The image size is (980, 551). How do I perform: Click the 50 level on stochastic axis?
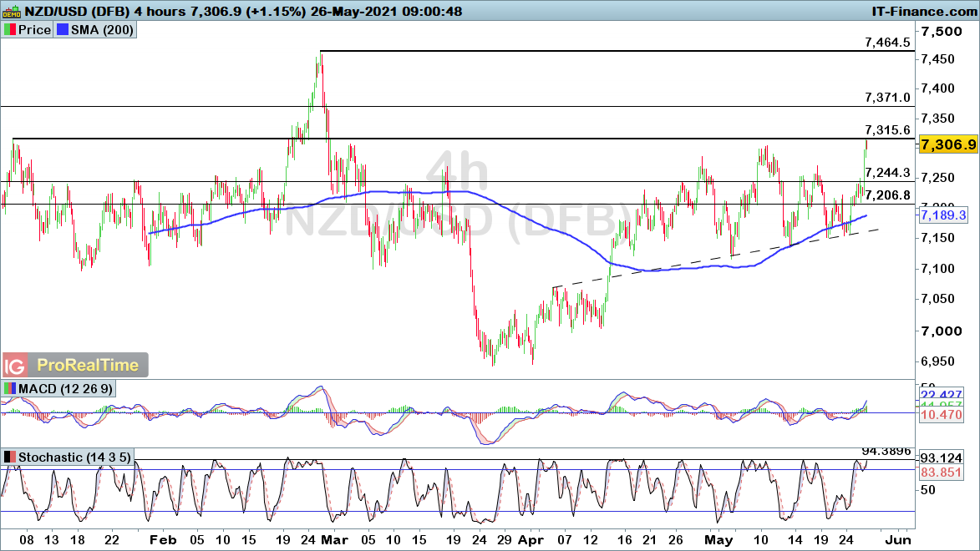pyautogui.click(x=928, y=490)
